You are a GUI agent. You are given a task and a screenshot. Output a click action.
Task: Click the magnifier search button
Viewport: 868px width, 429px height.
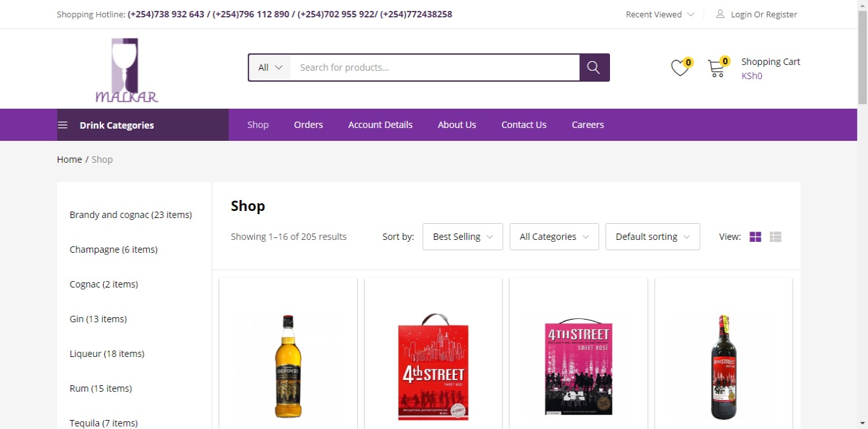594,68
